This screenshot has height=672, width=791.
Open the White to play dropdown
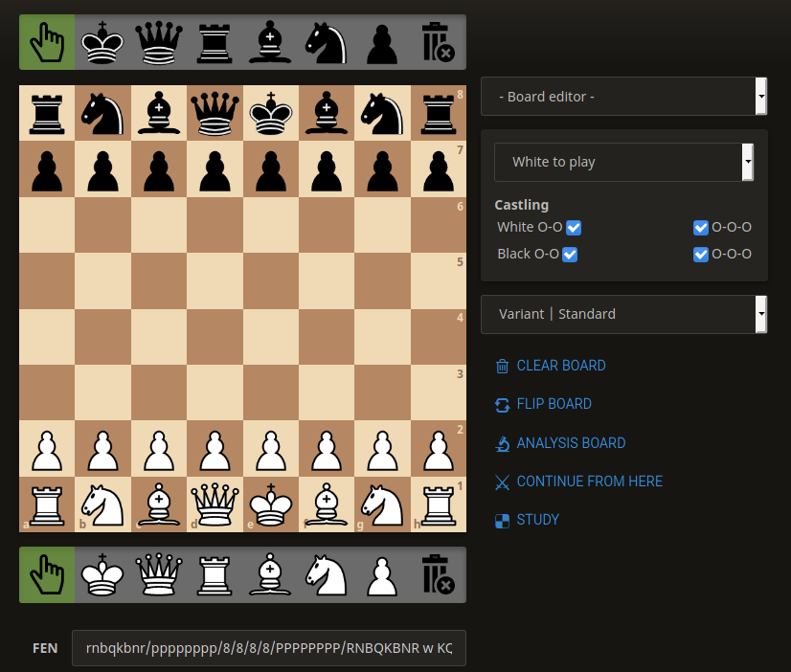(x=623, y=161)
